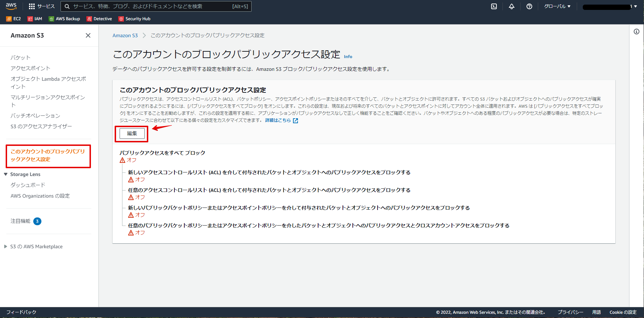
Task: Click the AWS logo home icon
Action: (x=11, y=6)
